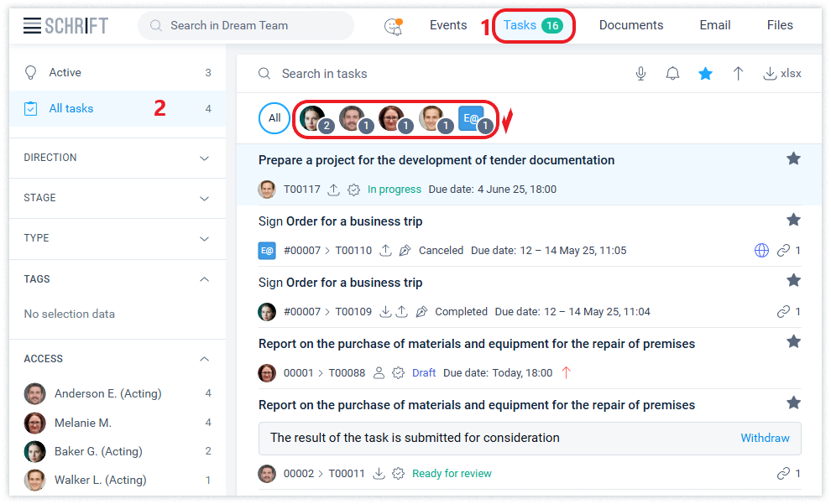This screenshot has height=504, width=831.
Task: Open the Events tab
Action: click(x=448, y=25)
